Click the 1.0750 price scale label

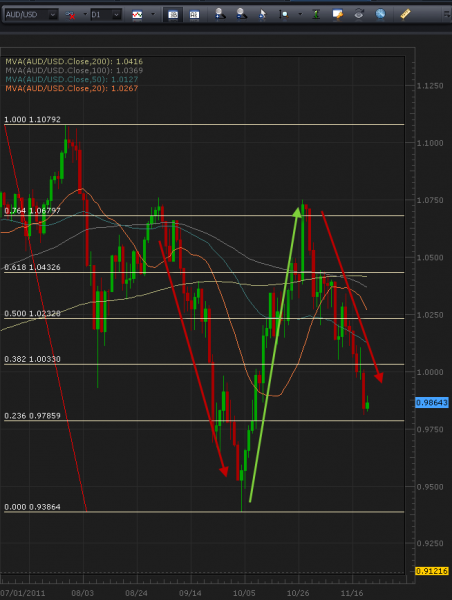coord(430,200)
